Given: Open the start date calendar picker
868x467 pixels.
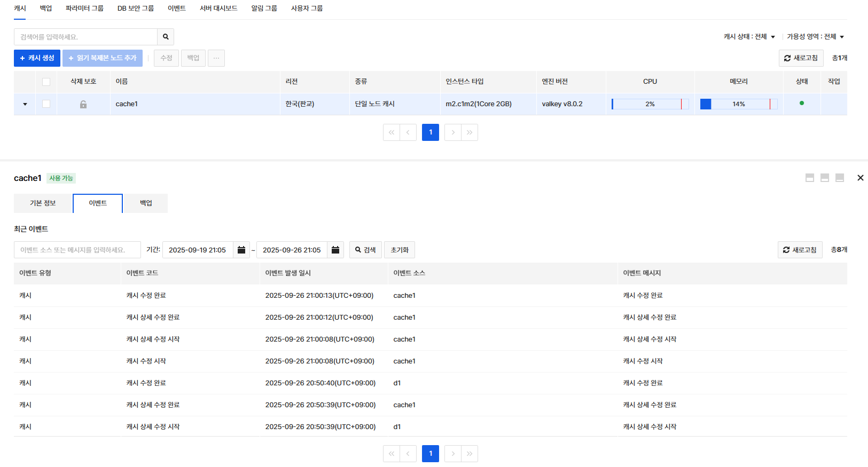Looking at the screenshot, I should tap(241, 250).
